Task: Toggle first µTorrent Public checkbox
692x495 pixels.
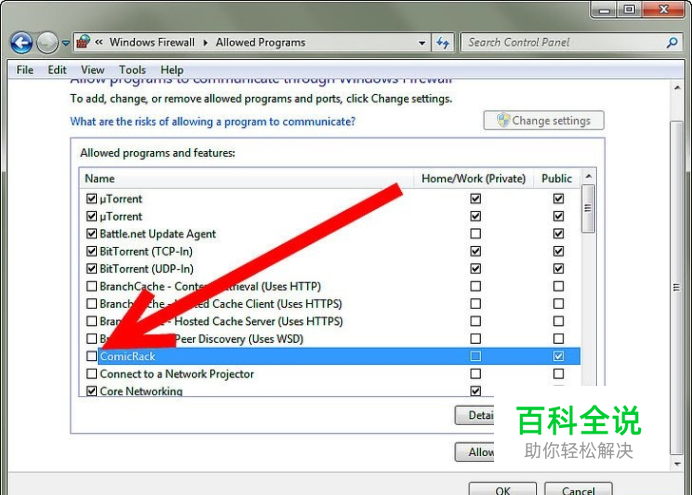Action: pos(558,199)
